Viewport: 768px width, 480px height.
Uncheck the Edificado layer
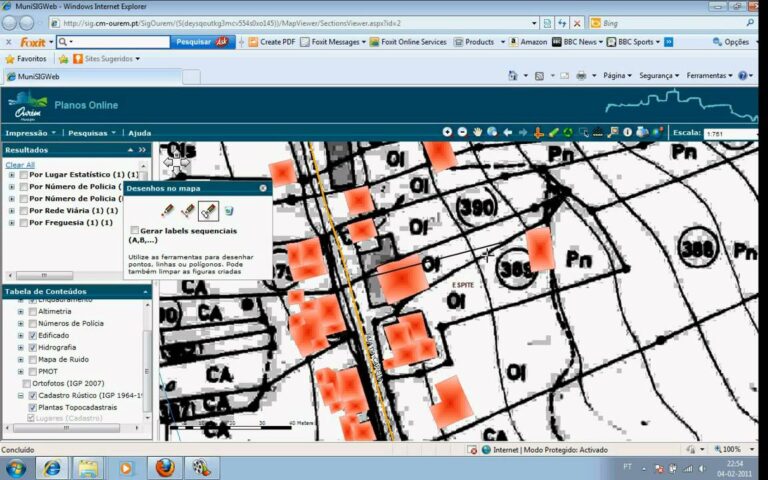33,336
